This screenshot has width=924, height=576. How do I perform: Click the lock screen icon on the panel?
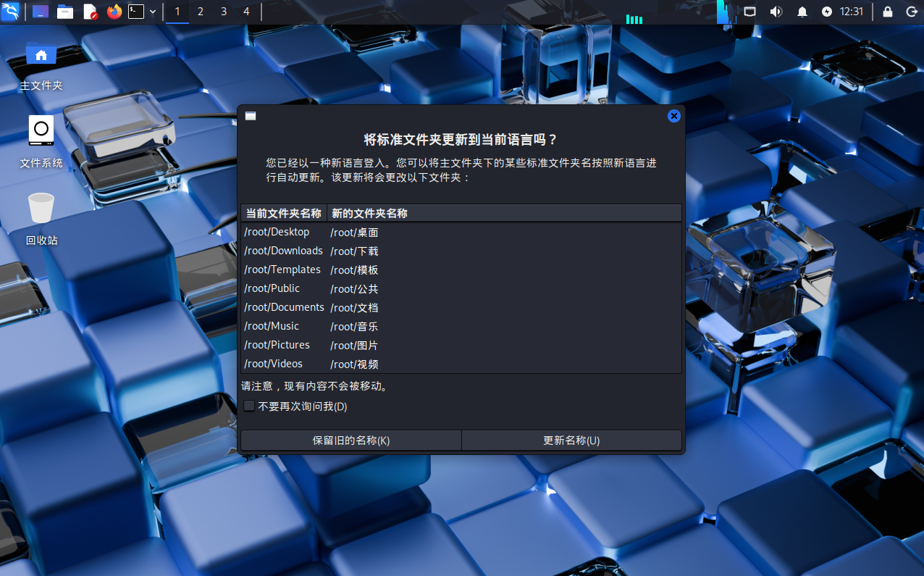(x=887, y=11)
